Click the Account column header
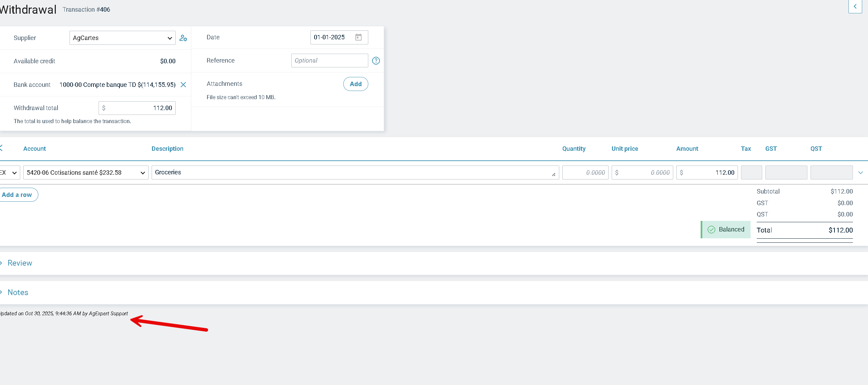The height and width of the screenshot is (385, 868). click(34, 149)
